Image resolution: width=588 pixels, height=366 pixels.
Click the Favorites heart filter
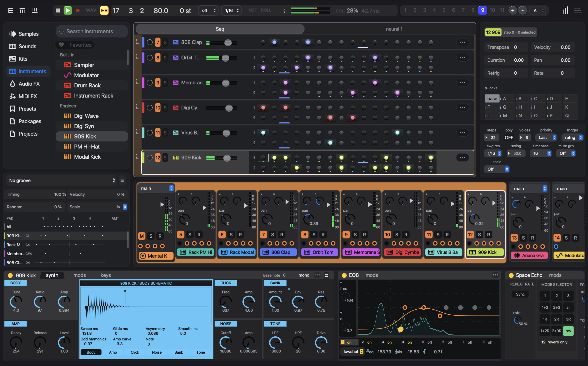tap(75, 45)
